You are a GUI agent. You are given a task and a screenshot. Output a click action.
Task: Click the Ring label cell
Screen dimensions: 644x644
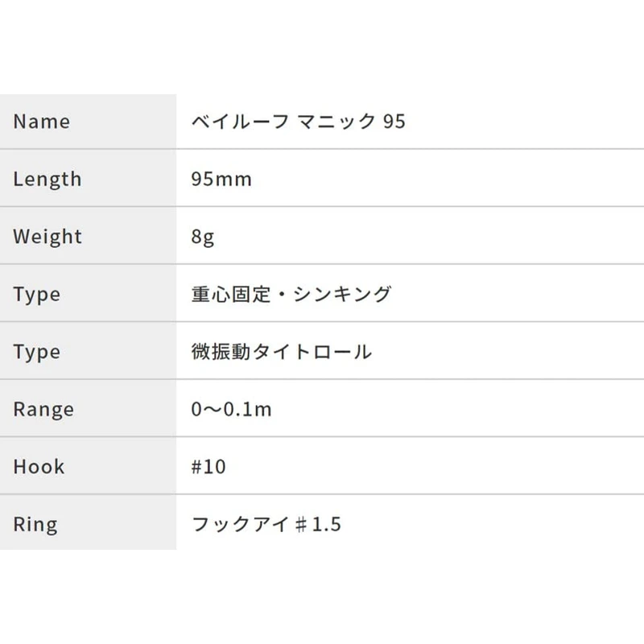(35, 524)
